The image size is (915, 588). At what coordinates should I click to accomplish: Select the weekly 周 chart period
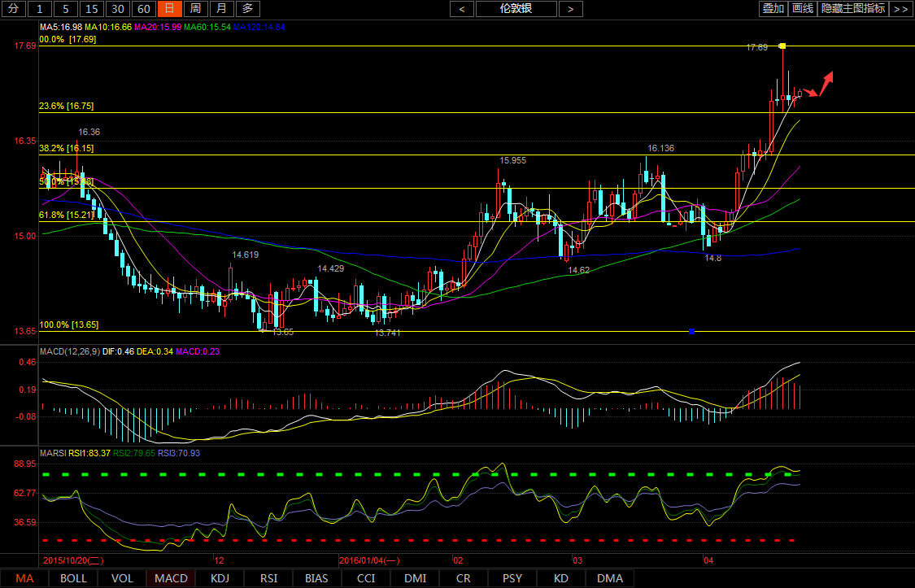(194, 9)
